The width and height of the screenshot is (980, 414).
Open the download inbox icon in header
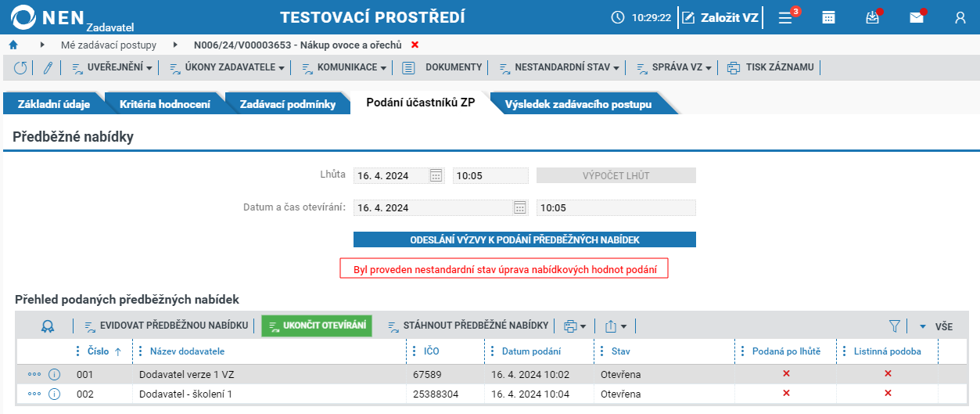pyautogui.click(x=873, y=17)
